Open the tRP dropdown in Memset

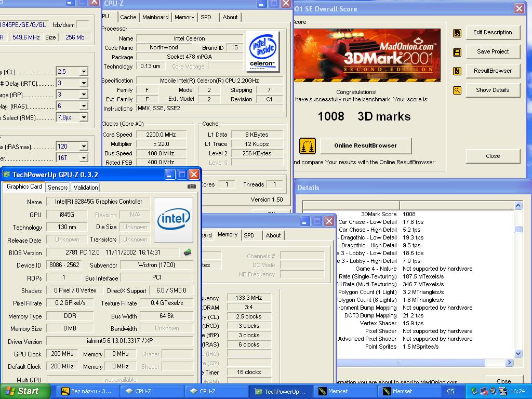pyautogui.click(x=84, y=95)
